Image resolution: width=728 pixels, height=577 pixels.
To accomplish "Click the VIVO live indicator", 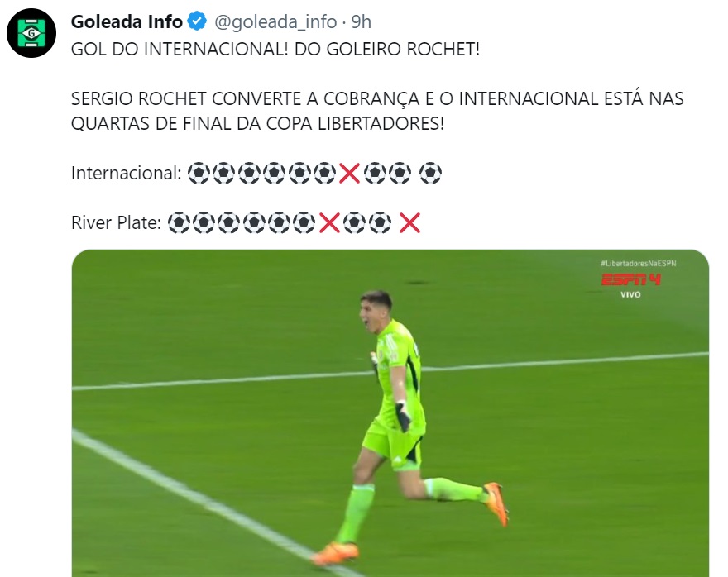I will tap(630, 294).
